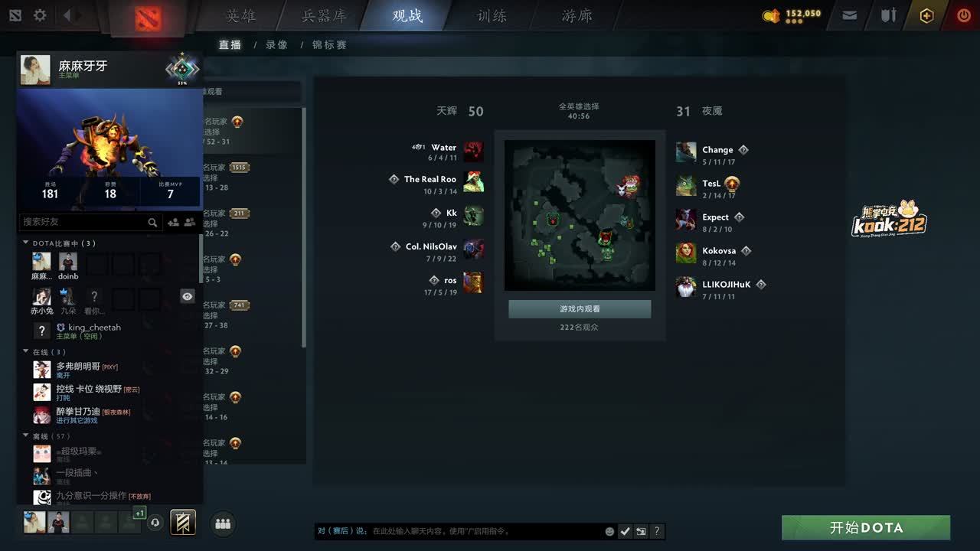The height and width of the screenshot is (551, 980).
Task: Toggle the checkmark icon in chat bar
Action: 626,531
